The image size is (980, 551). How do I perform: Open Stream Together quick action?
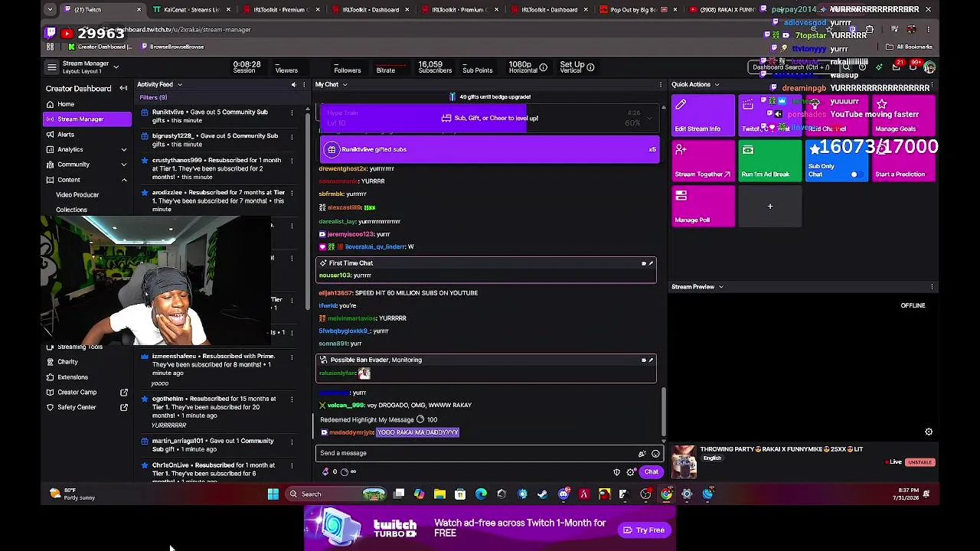(x=703, y=160)
